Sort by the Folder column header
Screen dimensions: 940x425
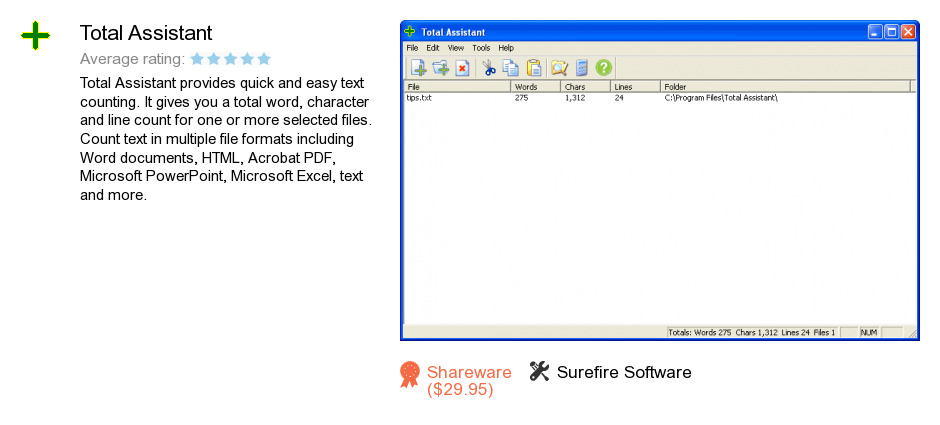(x=785, y=87)
